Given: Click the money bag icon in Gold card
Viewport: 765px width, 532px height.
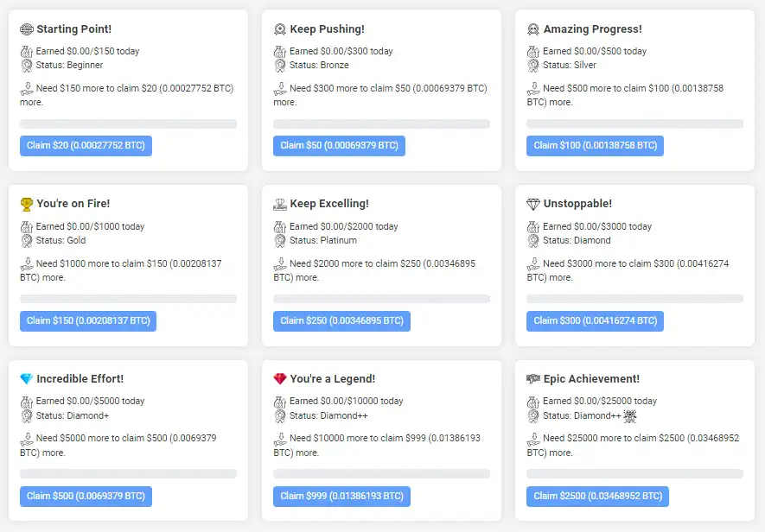Looking at the screenshot, I should [x=26, y=226].
